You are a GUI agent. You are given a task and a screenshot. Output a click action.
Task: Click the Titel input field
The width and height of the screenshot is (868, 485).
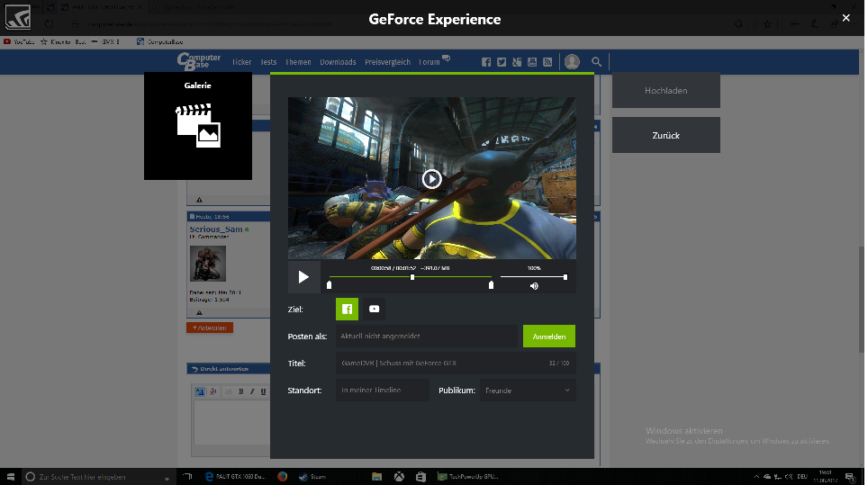point(456,364)
